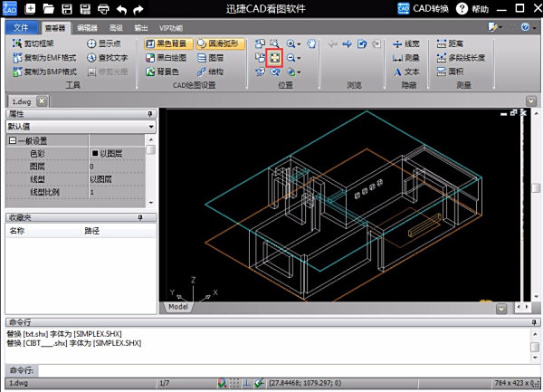
Task: Click the Print icon in title bar
Action: (103, 9)
